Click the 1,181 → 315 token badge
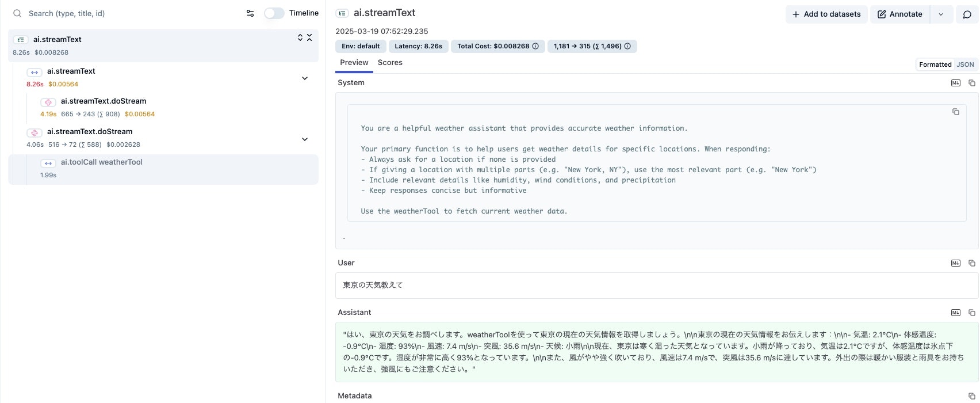 point(592,46)
